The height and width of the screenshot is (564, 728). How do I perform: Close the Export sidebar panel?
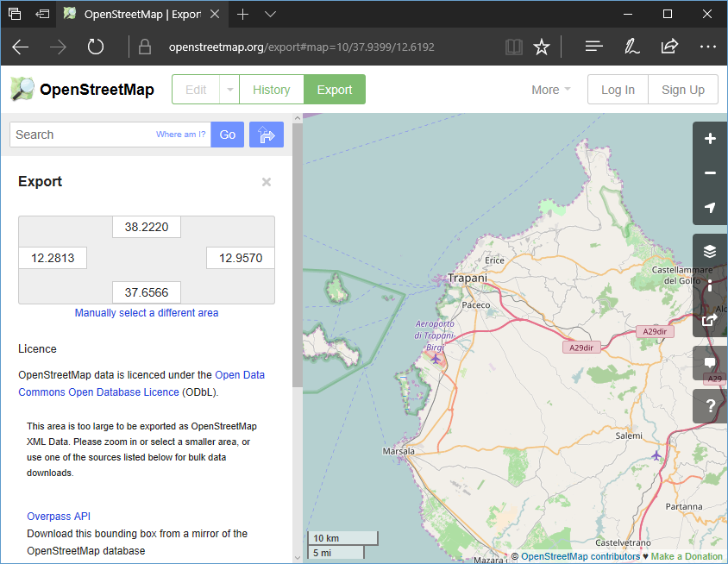266,182
